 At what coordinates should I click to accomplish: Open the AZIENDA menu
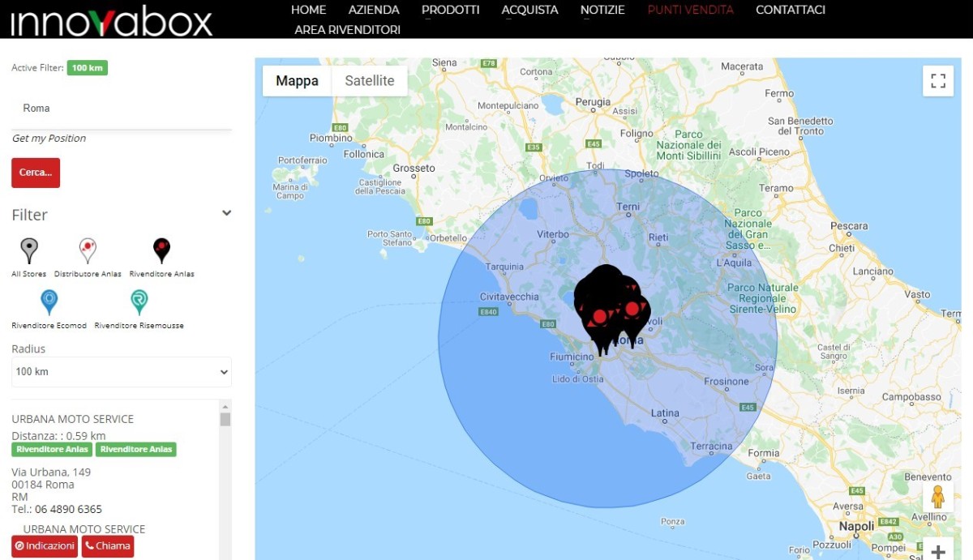point(374,10)
